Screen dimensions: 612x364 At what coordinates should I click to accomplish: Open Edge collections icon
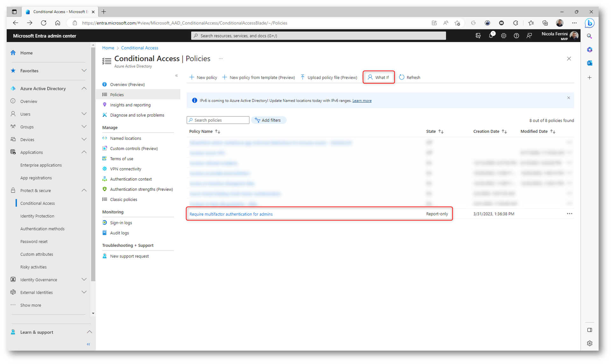pos(545,23)
